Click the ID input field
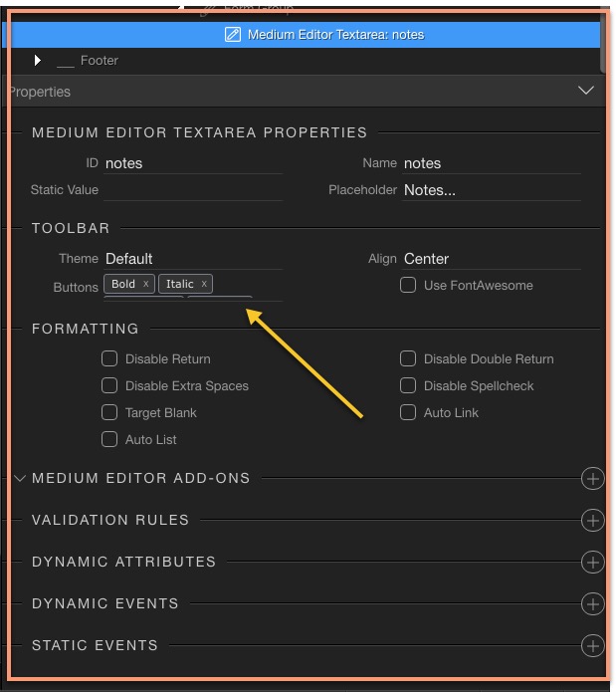 click(193, 163)
